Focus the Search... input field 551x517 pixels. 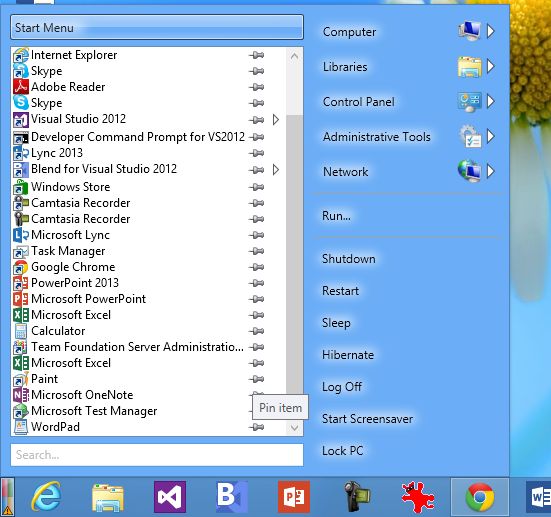(x=157, y=455)
